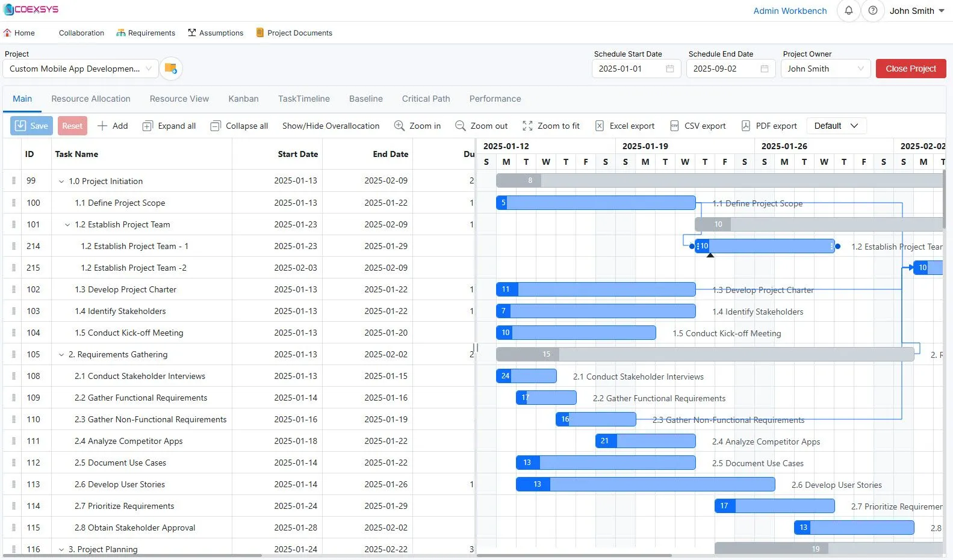Click the project folder icon beside project selector
Screen dimensions: 953x560
pyautogui.click(x=171, y=69)
